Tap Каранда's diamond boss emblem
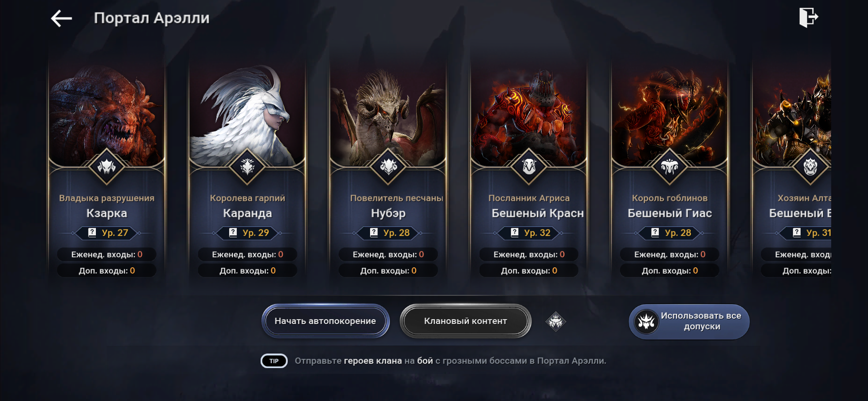868x401 pixels. point(248,167)
